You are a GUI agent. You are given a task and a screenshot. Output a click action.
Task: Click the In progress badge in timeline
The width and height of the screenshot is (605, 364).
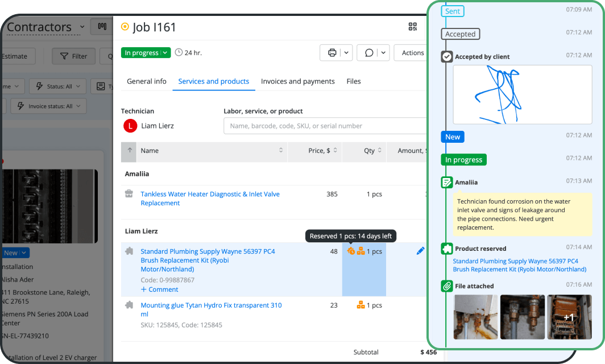click(464, 159)
